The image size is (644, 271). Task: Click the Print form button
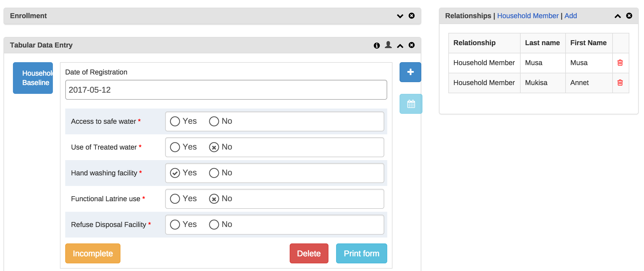coord(361,253)
